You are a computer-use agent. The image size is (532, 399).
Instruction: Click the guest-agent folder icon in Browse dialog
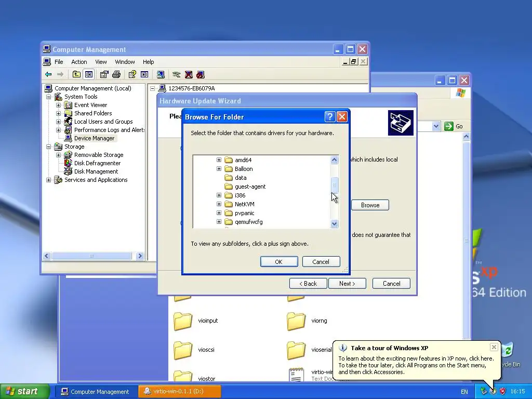click(x=229, y=187)
